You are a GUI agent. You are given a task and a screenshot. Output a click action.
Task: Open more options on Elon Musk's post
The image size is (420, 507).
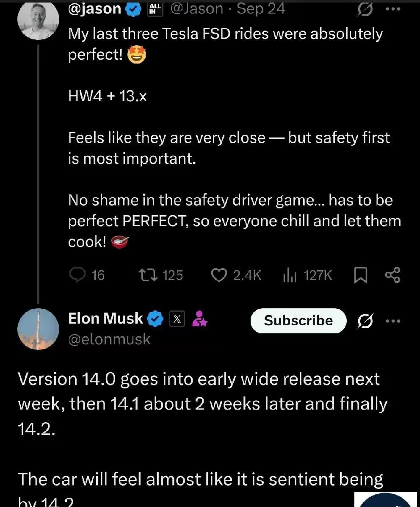(x=393, y=321)
